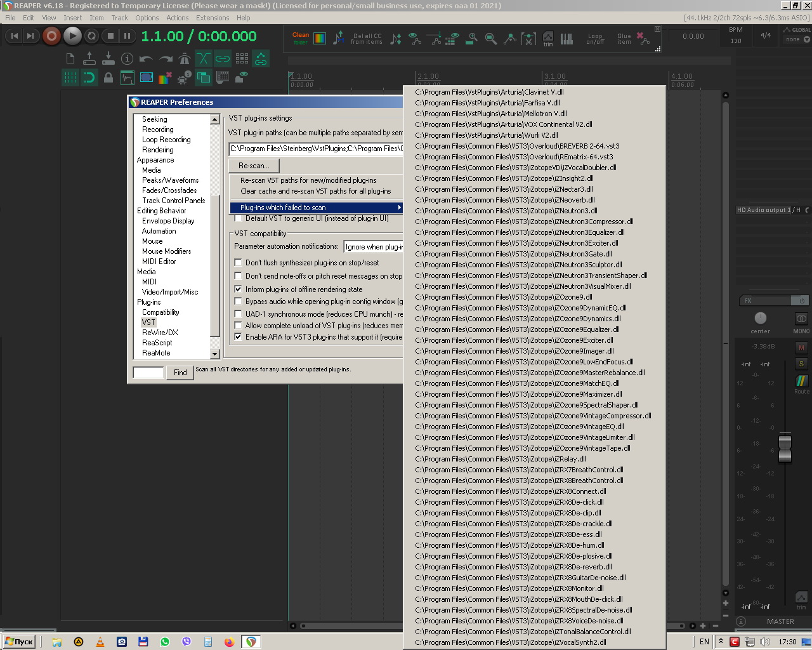812x650 pixels.
Task: Click the remove envelope red X icon
Action: 643,39
